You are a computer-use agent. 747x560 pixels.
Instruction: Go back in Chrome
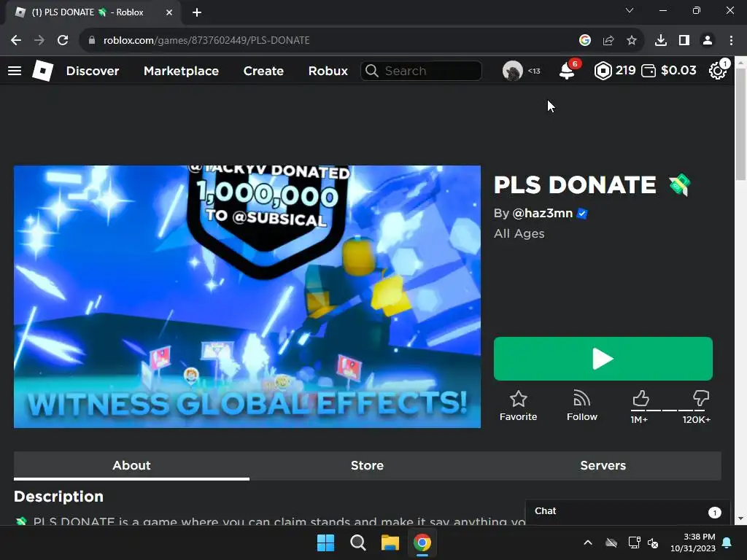(16, 40)
